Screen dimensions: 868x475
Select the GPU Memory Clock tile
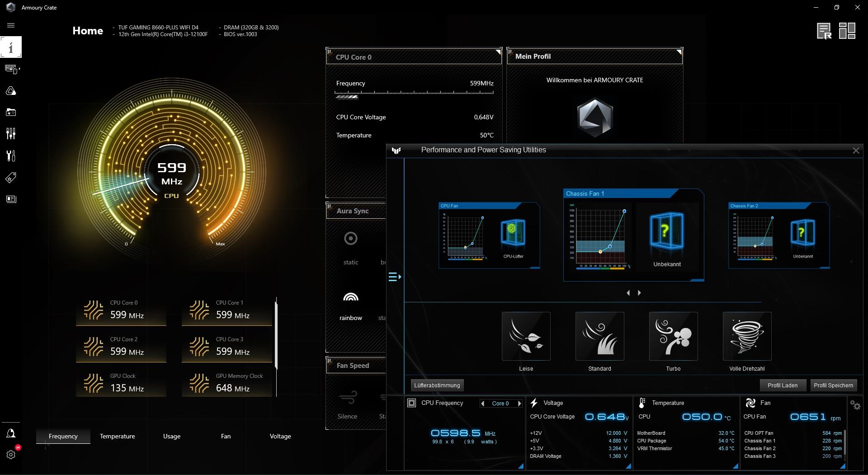click(x=227, y=384)
